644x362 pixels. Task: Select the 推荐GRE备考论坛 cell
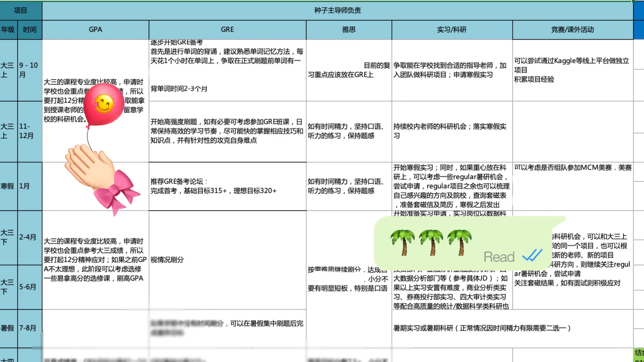coord(227,186)
